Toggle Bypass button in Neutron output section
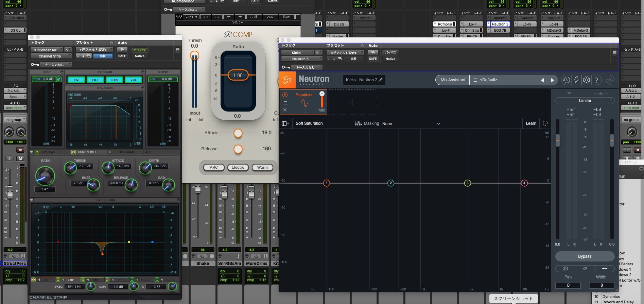This screenshot has width=644, height=304. [x=585, y=256]
